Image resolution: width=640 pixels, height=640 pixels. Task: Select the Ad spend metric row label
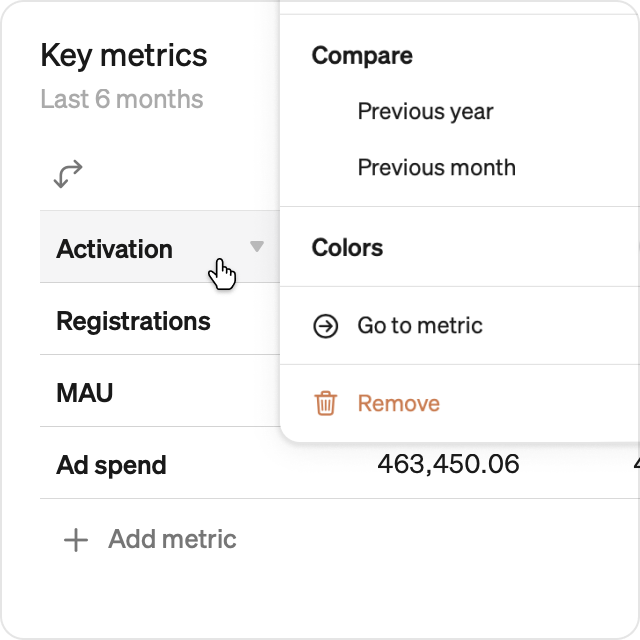pos(111,465)
